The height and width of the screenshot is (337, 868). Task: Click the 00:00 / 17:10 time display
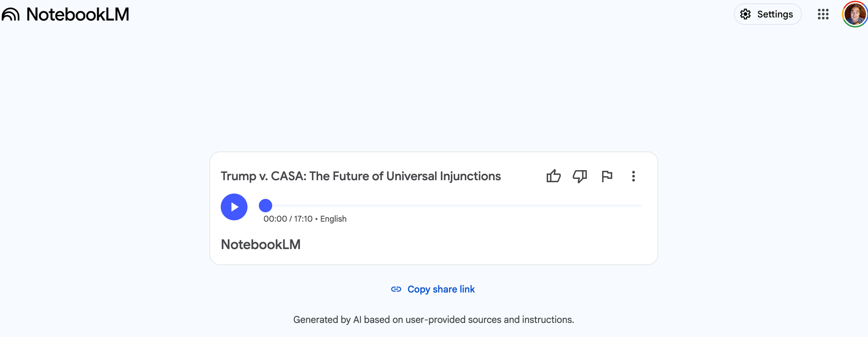coord(288,219)
